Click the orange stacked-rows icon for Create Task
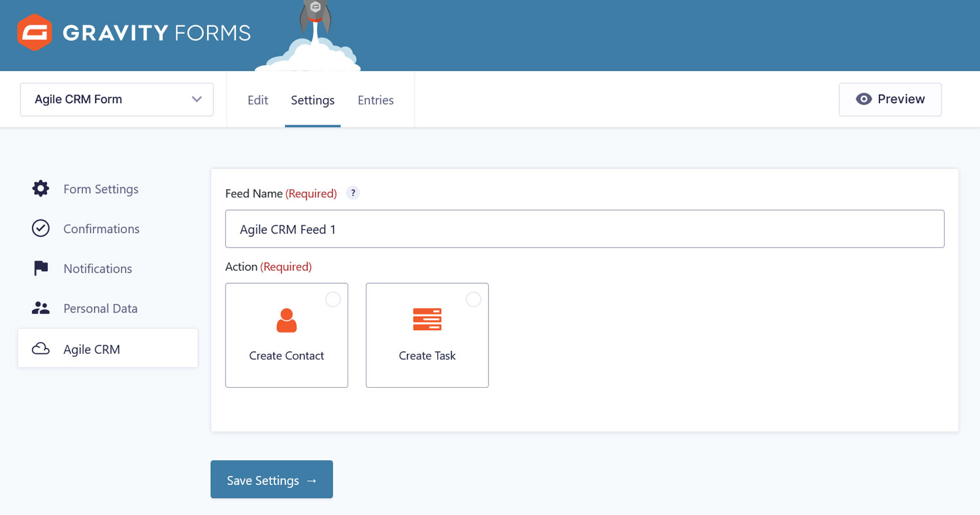Image resolution: width=980 pixels, height=515 pixels. point(427,319)
